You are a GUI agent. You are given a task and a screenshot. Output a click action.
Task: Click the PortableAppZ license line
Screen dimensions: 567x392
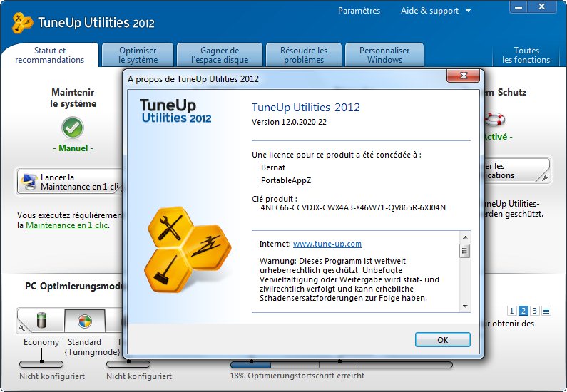[x=286, y=180]
